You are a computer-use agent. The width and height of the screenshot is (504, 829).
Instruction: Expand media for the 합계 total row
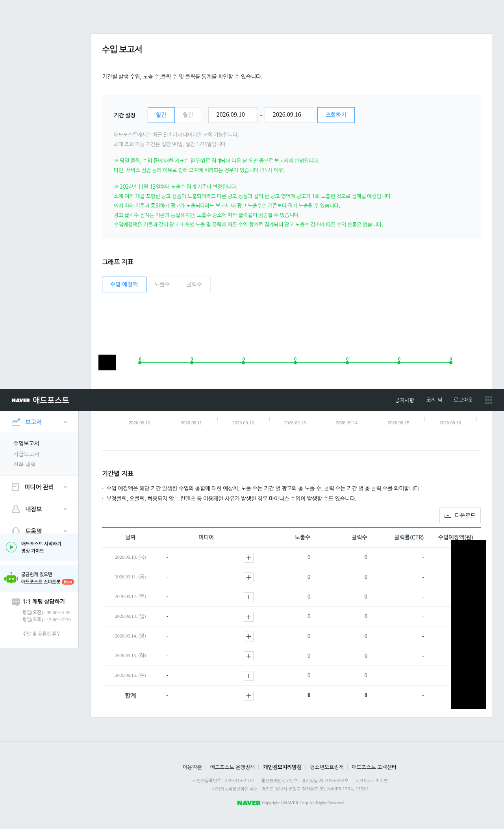pos(248,695)
